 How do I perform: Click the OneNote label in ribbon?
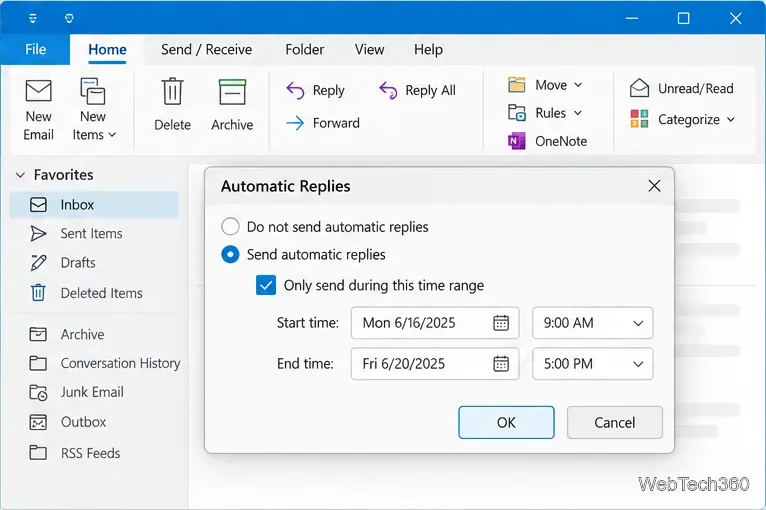tap(561, 141)
